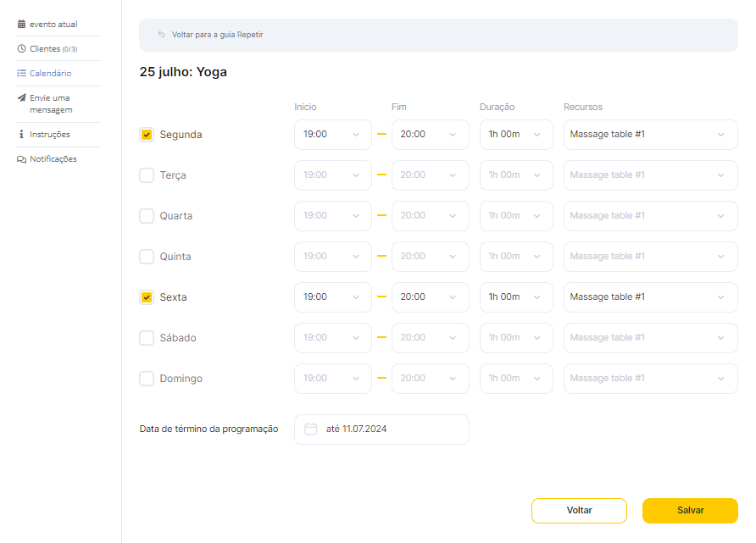The image size is (756, 543).
Task: Uncheck the Segunda checkbox
Action: pyautogui.click(x=147, y=135)
